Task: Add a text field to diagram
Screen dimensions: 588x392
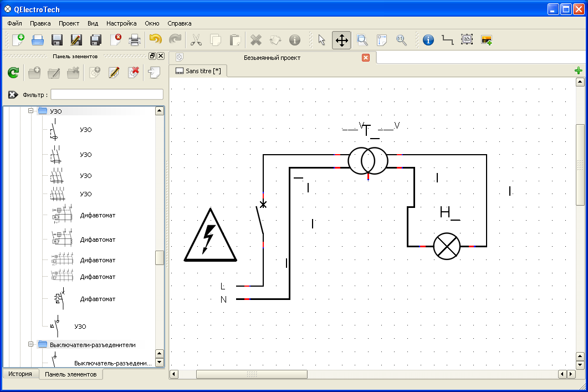Action: (467, 40)
